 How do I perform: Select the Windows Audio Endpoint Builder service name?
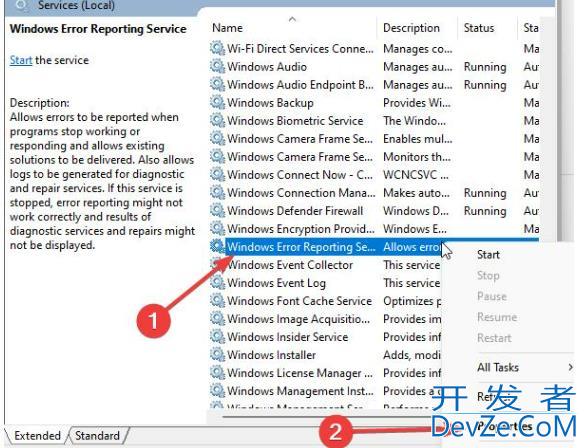click(x=300, y=85)
